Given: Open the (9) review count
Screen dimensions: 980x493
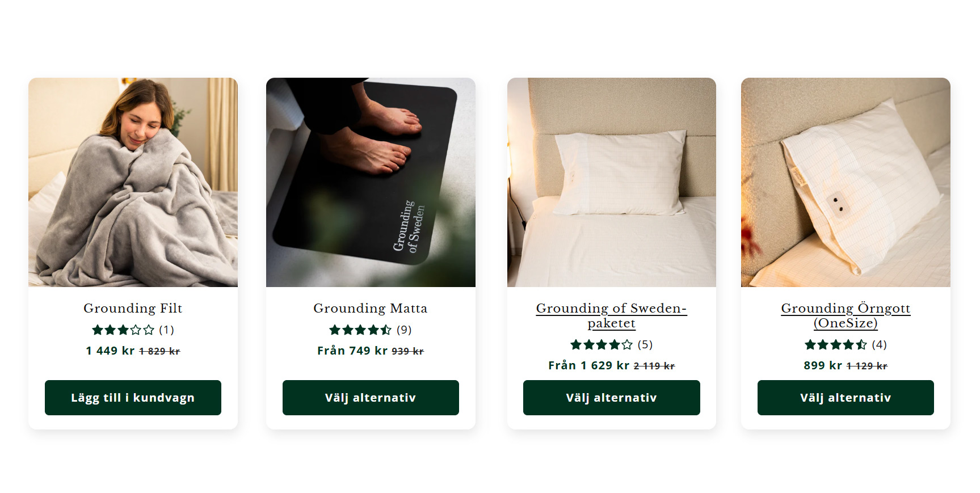Looking at the screenshot, I should (404, 330).
